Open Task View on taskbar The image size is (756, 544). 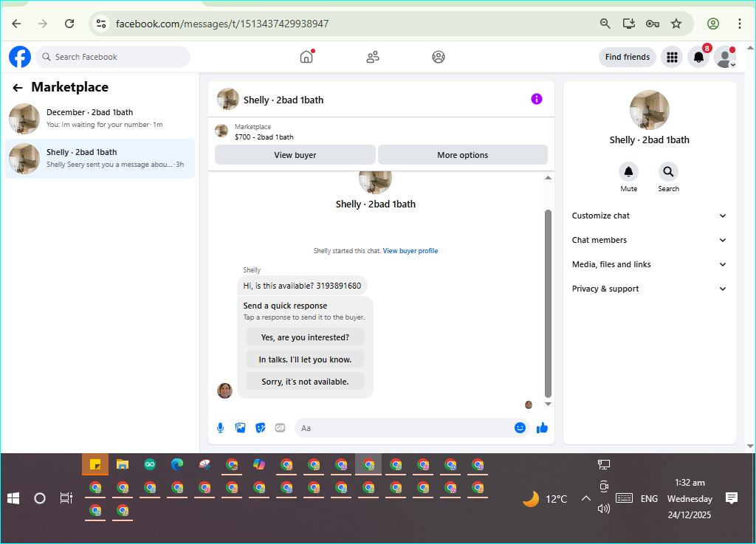tap(66, 498)
